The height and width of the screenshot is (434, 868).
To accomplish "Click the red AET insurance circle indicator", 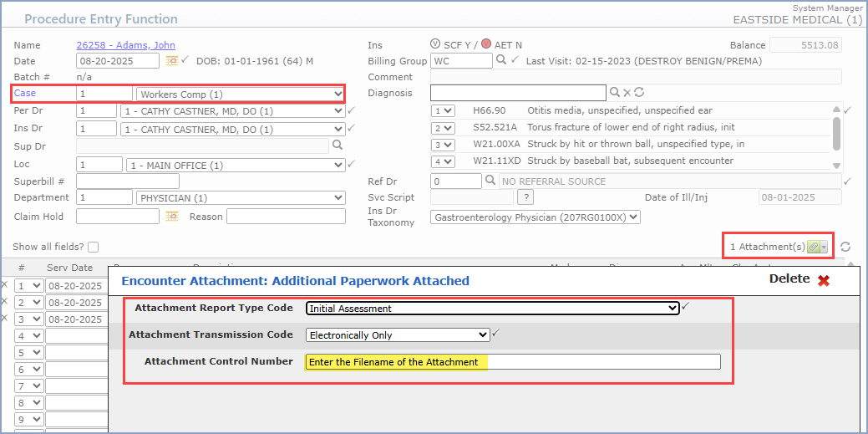I will (485, 44).
